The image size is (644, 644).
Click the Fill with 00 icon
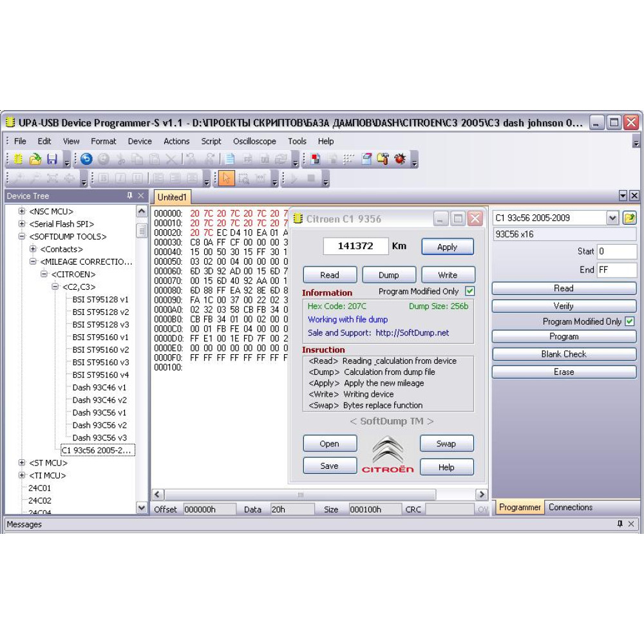[265, 159]
